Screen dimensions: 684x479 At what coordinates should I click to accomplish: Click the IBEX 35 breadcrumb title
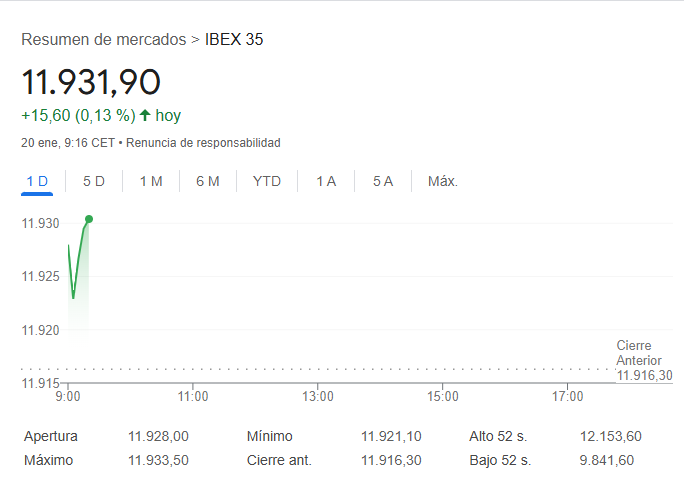[x=234, y=40]
